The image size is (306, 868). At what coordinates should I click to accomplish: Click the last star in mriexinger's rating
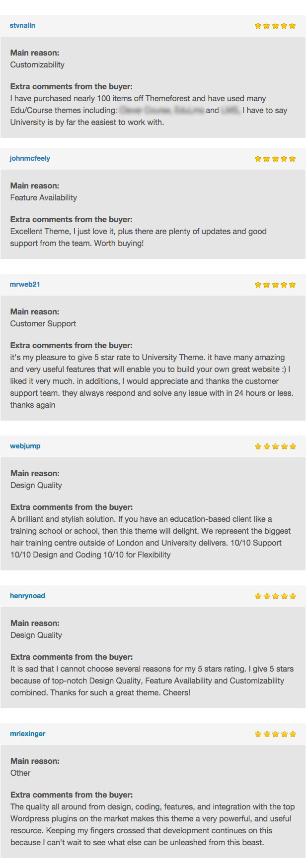pos(292,734)
